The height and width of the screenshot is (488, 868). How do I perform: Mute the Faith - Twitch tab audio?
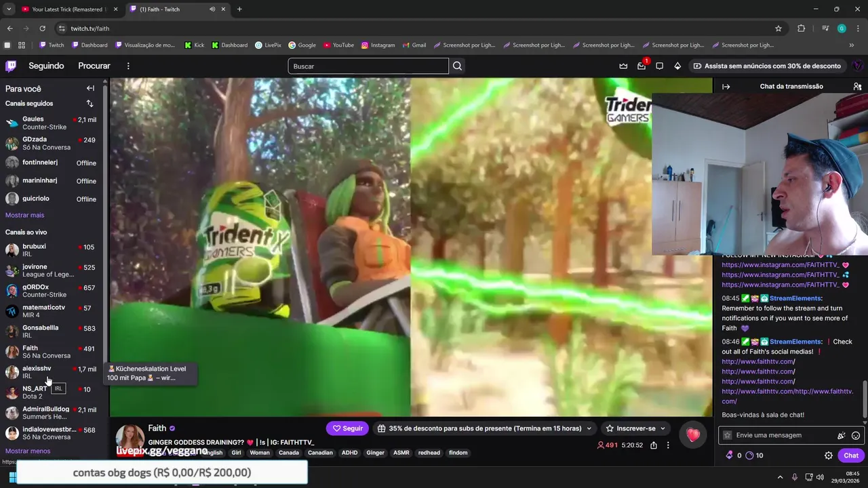[212, 9]
